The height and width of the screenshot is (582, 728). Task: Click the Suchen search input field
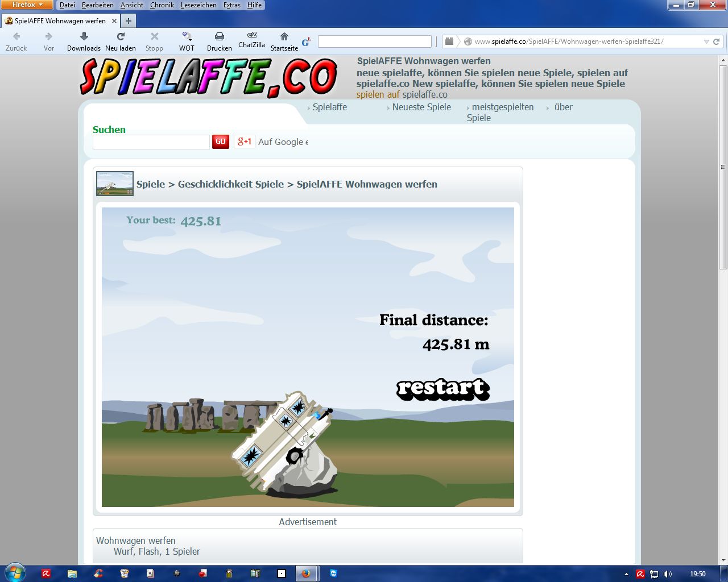tap(151, 142)
